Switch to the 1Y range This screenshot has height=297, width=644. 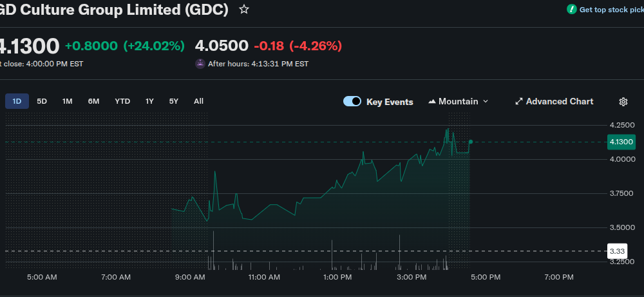[x=149, y=101]
